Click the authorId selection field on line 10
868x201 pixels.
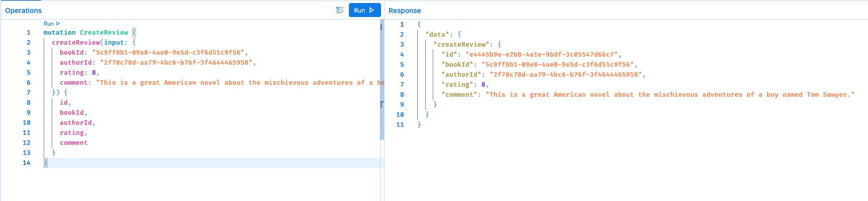click(x=76, y=123)
